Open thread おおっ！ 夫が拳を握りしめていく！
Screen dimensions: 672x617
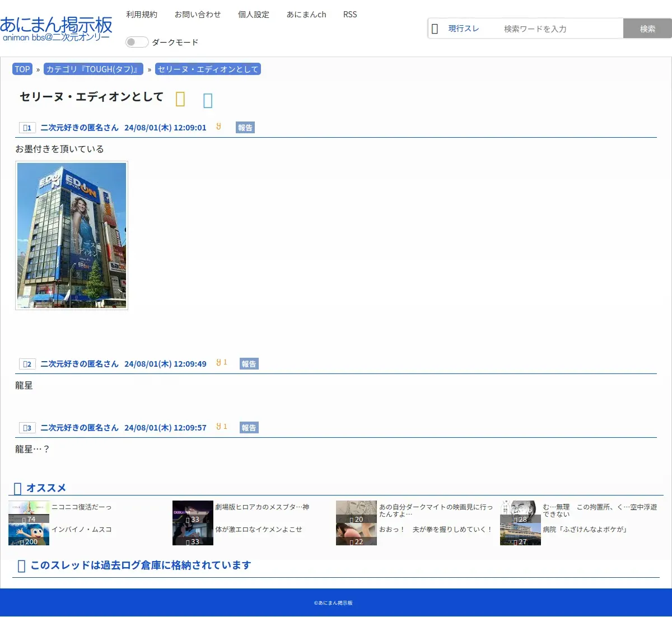pos(436,530)
